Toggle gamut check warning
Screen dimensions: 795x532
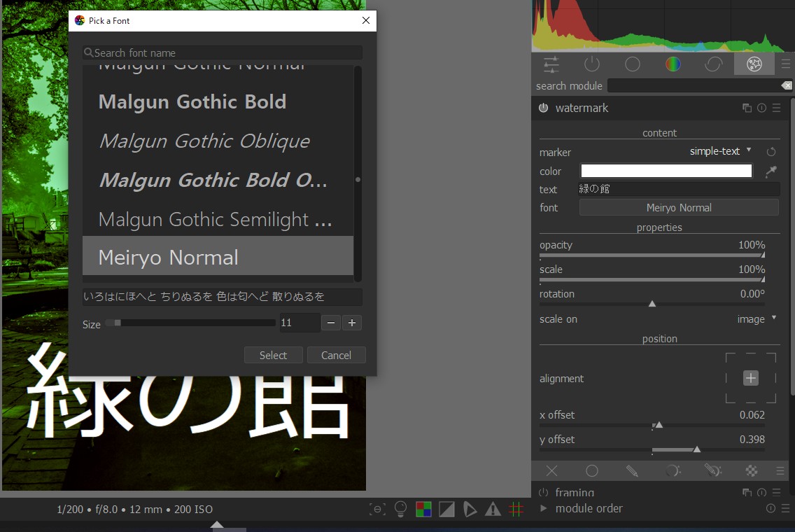tap(493, 509)
